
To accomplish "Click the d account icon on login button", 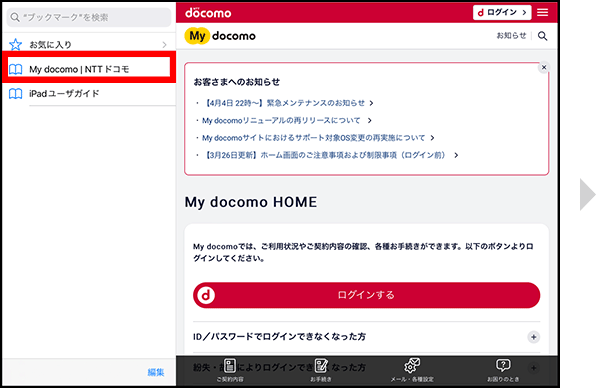I will pyautogui.click(x=206, y=295).
